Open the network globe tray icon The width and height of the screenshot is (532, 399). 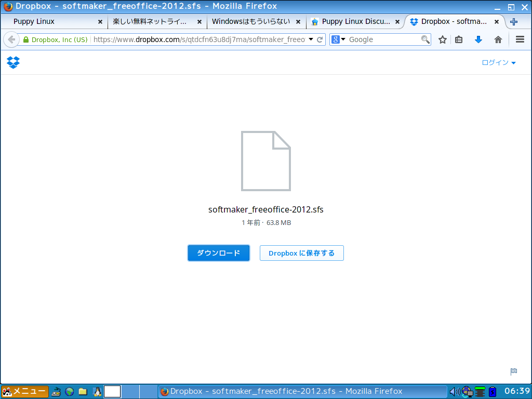coord(467,392)
